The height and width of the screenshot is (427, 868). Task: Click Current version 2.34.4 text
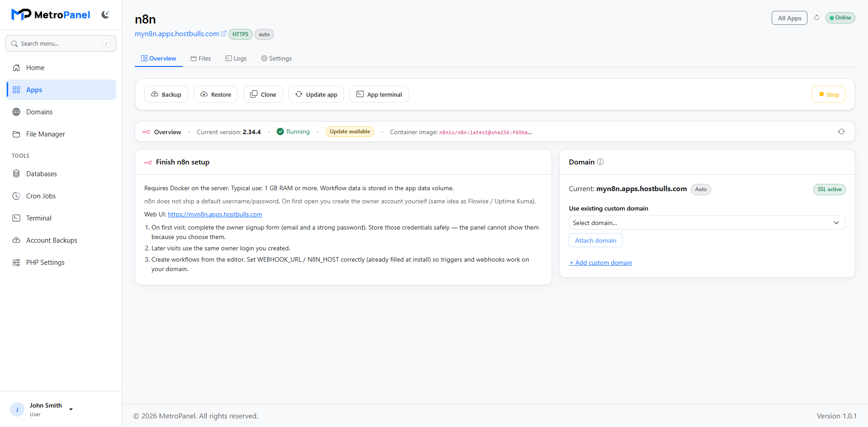pyautogui.click(x=229, y=132)
